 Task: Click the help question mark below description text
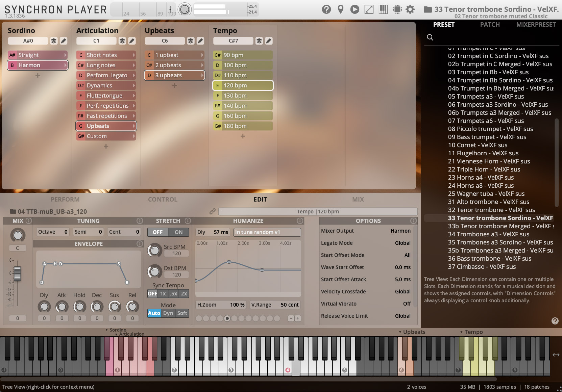(x=555, y=321)
